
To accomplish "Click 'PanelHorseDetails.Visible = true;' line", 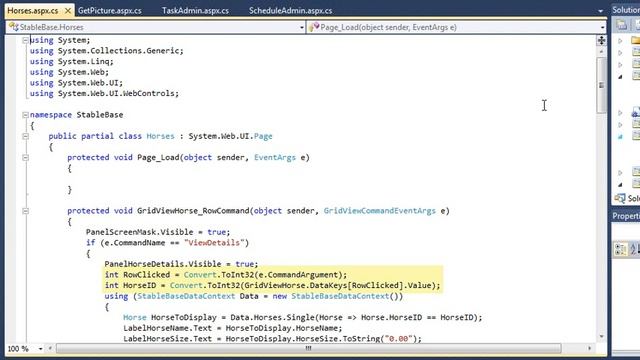I will point(181,264).
